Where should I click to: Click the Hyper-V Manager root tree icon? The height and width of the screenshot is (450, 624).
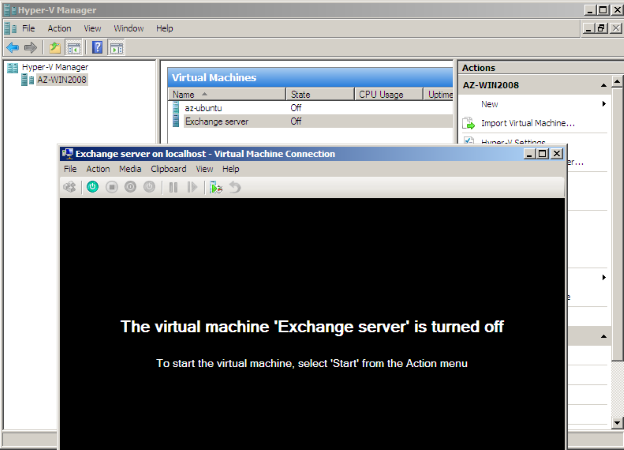click(x=13, y=67)
